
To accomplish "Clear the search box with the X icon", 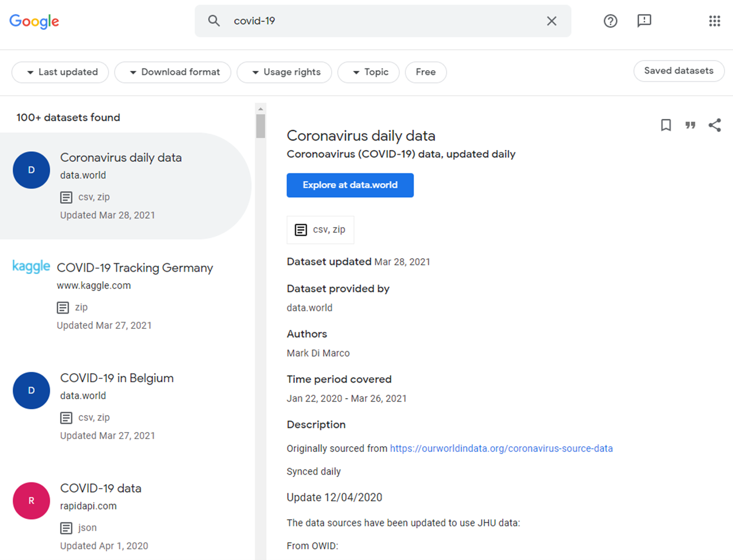I will coord(551,20).
